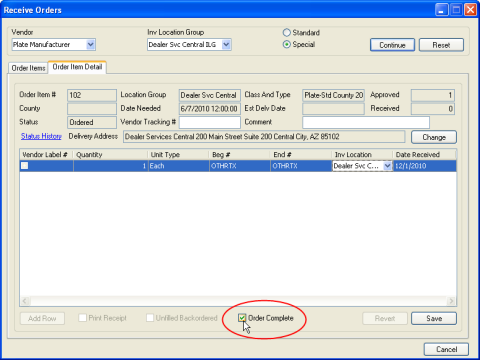Click the Quantity column header
The image size is (480, 360).
point(111,155)
